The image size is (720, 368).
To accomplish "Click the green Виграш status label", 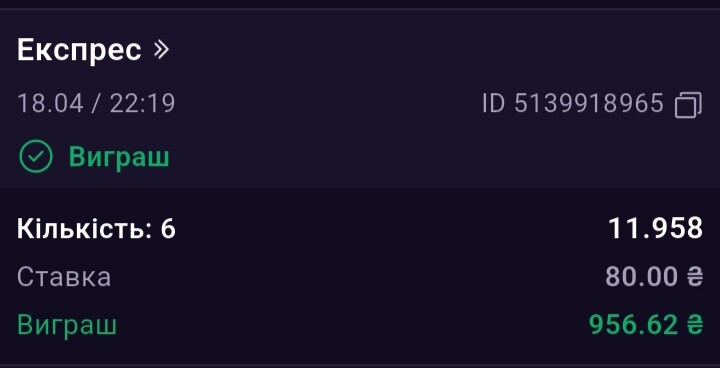I will pyautogui.click(x=119, y=157).
